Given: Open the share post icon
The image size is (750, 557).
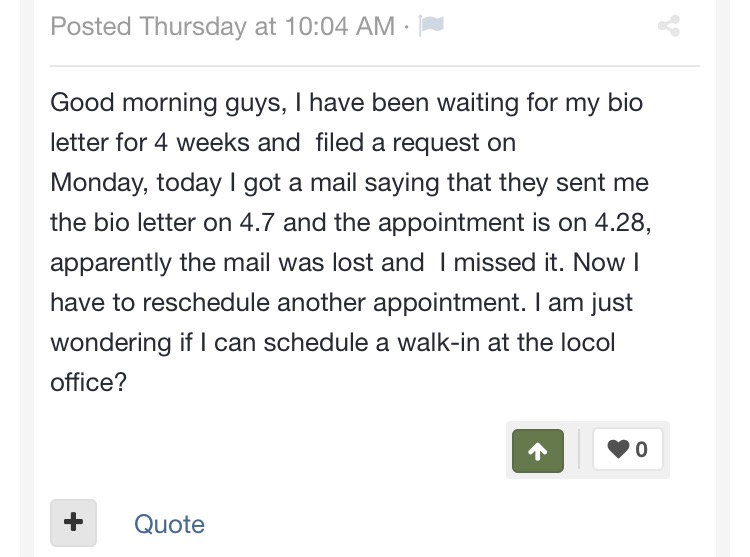Looking at the screenshot, I should (x=669, y=26).
